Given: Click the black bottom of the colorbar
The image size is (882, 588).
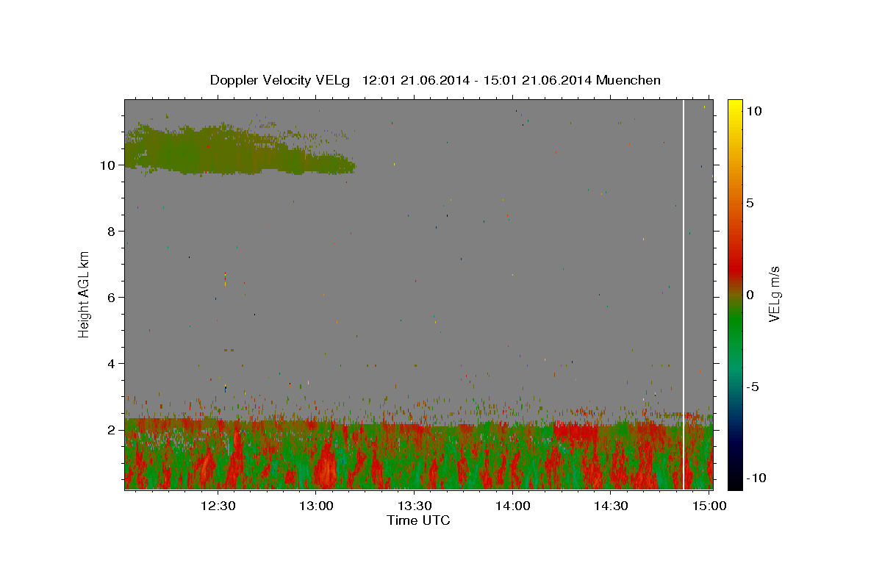Looking at the screenshot, I should (x=734, y=484).
